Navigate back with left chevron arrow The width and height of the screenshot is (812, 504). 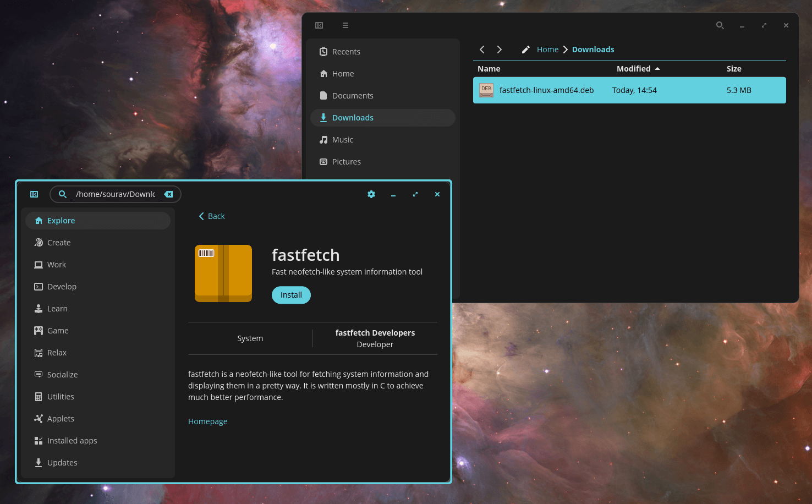(x=482, y=50)
